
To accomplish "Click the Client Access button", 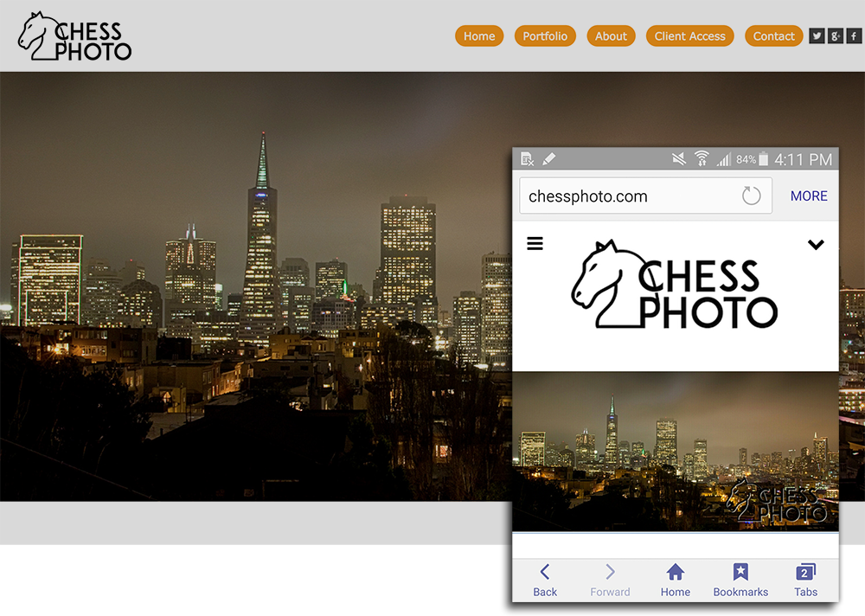I will [689, 35].
